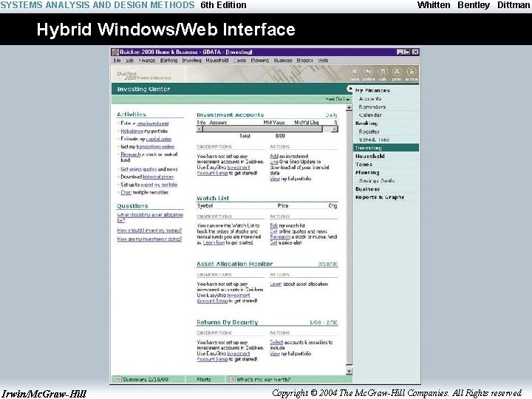Screen dimensions: 532x399
Task: Select Savings Goals in sidebar
Action: tap(377, 181)
